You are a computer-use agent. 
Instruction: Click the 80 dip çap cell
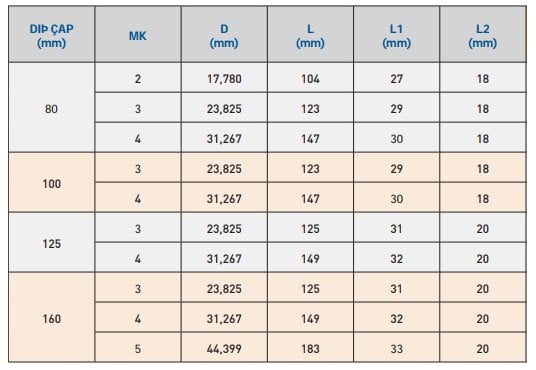(x=52, y=108)
